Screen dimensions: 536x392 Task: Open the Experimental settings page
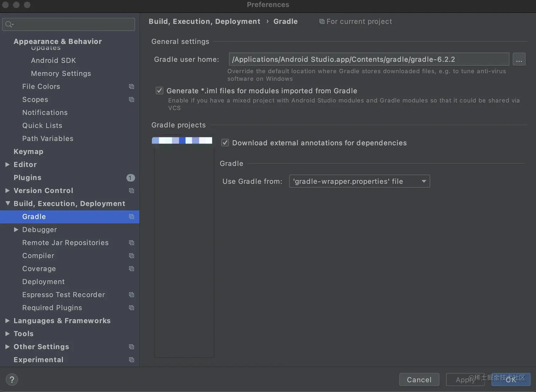click(39, 360)
